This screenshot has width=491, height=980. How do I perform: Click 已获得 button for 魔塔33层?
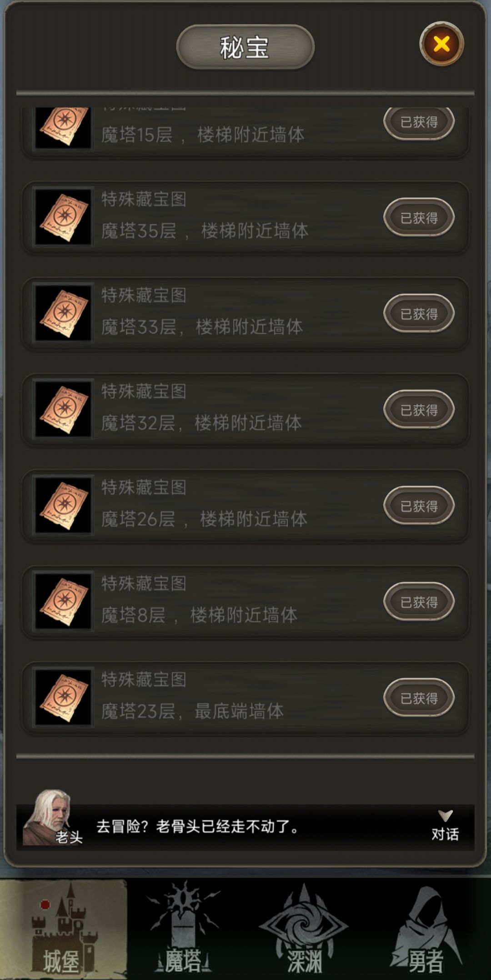tap(419, 313)
